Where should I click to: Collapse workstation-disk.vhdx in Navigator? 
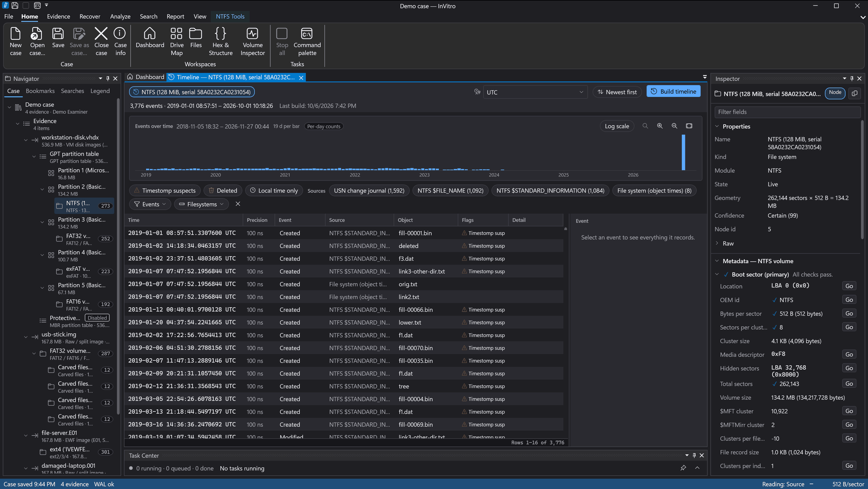coord(26,140)
